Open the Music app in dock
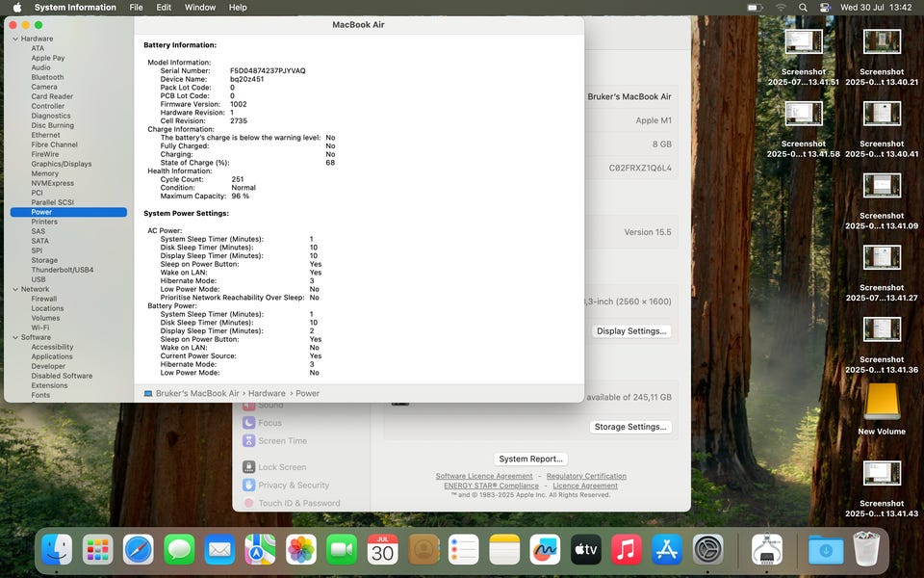The height and width of the screenshot is (578, 924). pyautogui.click(x=627, y=550)
